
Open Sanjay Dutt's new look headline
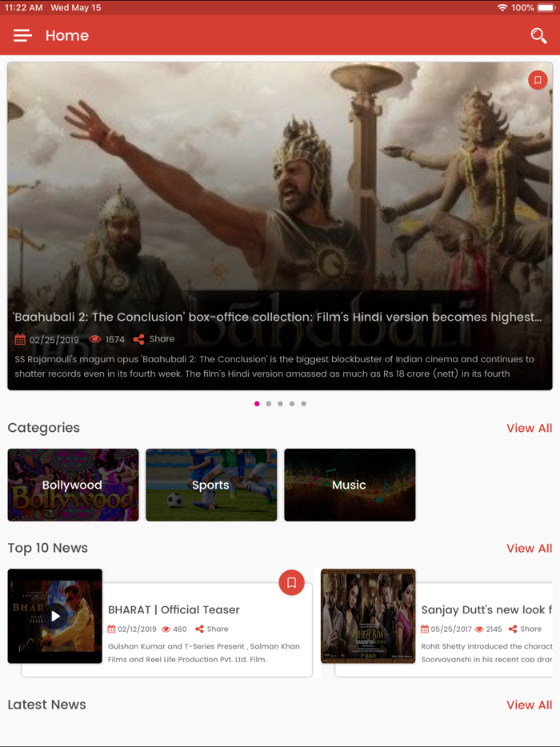tap(486, 609)
